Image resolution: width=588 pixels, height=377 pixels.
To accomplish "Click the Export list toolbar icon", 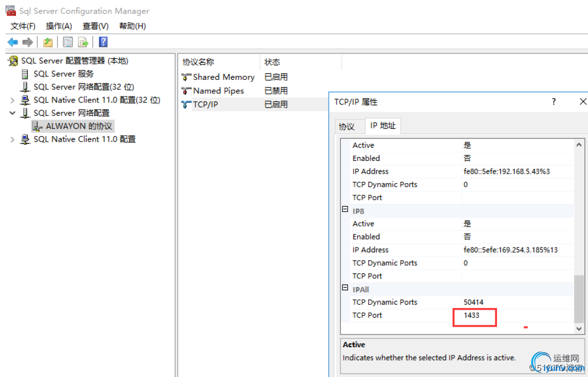I will point(83,42).
